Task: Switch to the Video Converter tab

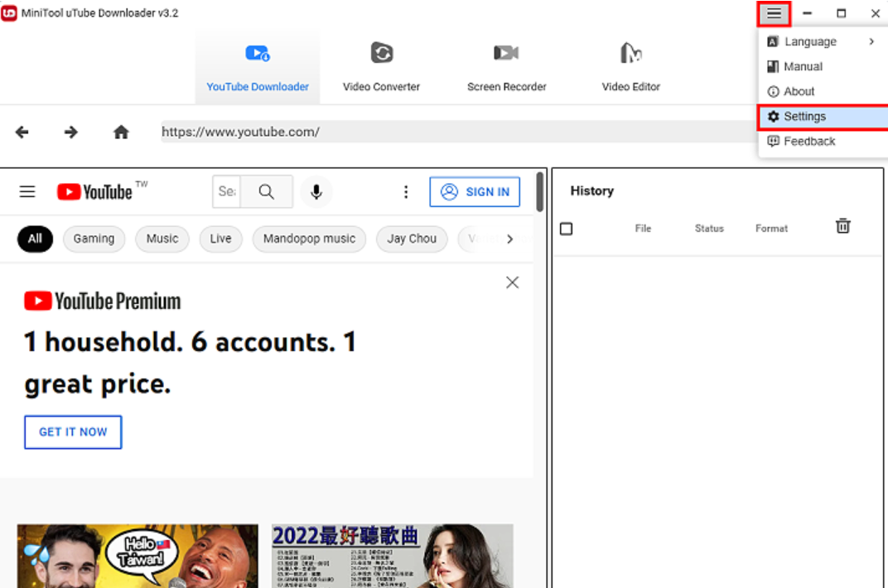Action: click(381, 67)
